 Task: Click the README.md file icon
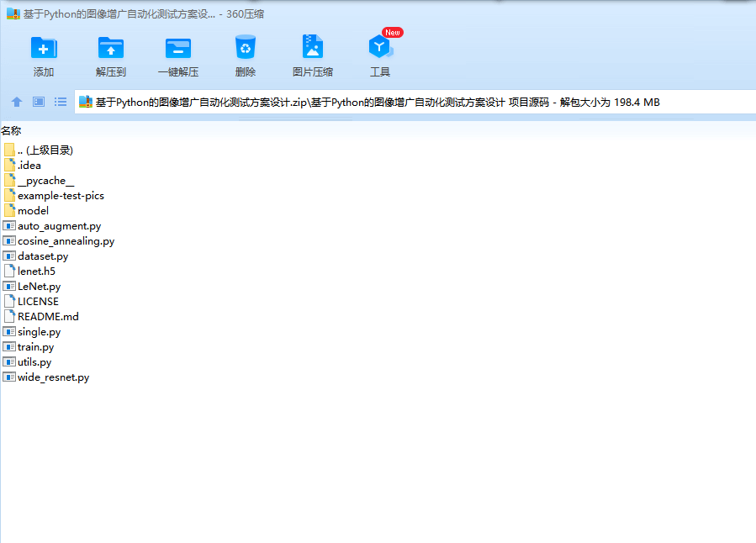pos(9,316)
